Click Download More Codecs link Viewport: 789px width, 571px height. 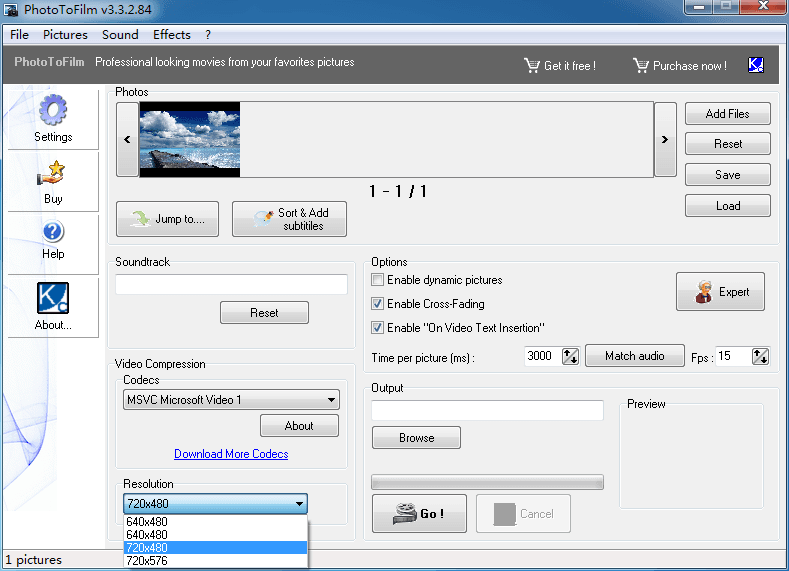pos(231,454)
